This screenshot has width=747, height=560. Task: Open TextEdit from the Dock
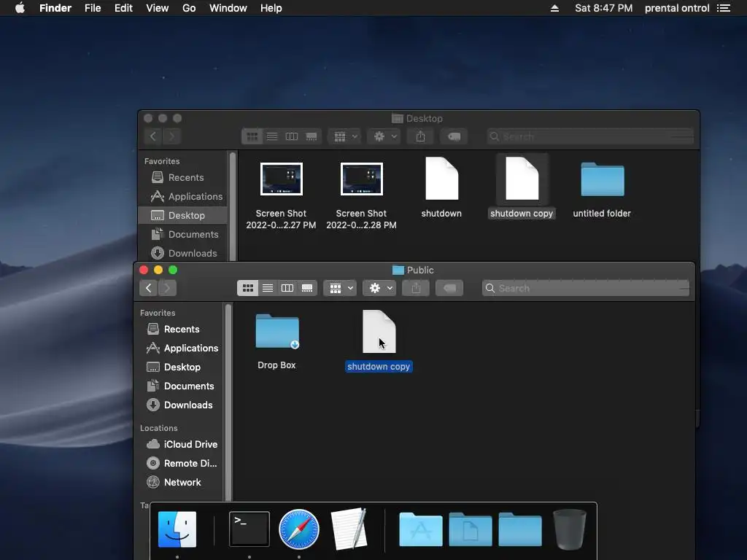pos(349,529)
